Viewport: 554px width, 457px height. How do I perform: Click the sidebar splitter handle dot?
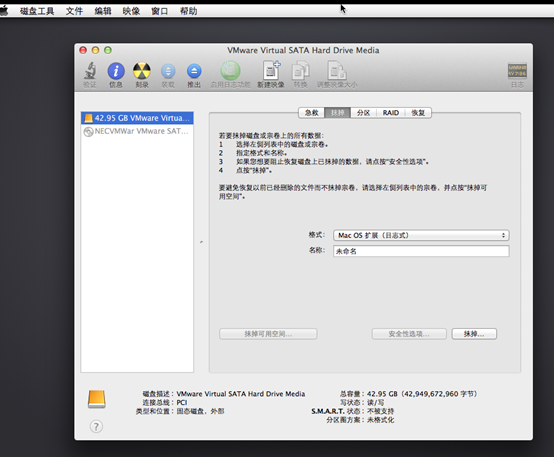pyautogui.click(x=201, y=242)
